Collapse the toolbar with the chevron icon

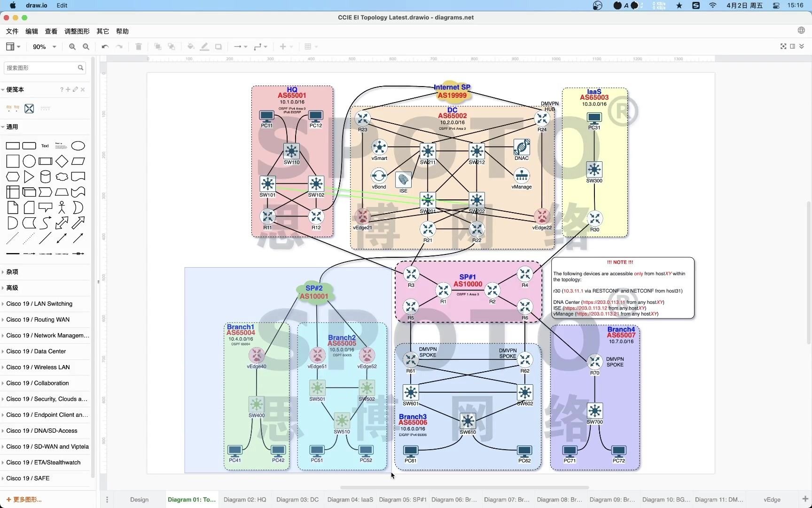coord(802,46)
